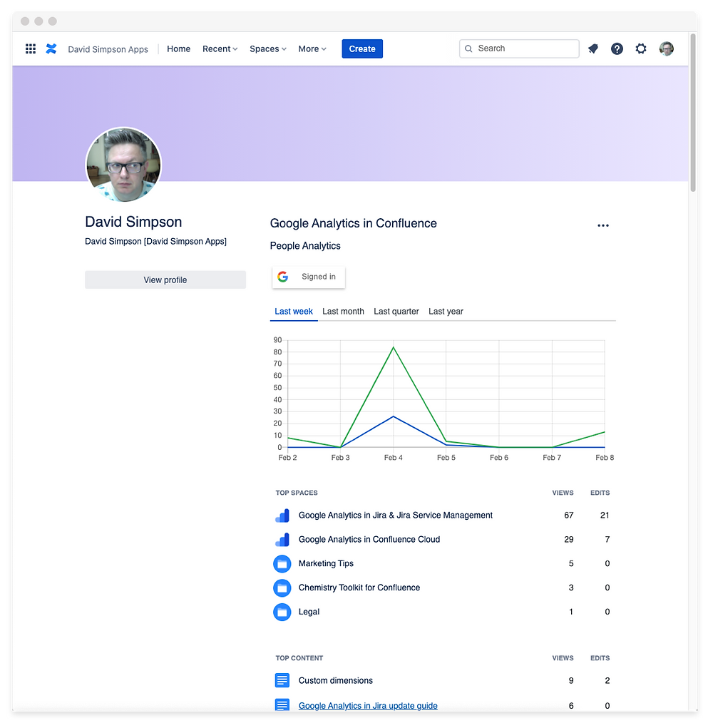Click the Google Analytics in Jira space icon
Viewport: 713px width, 728px height.
click(x=282, y=516)
